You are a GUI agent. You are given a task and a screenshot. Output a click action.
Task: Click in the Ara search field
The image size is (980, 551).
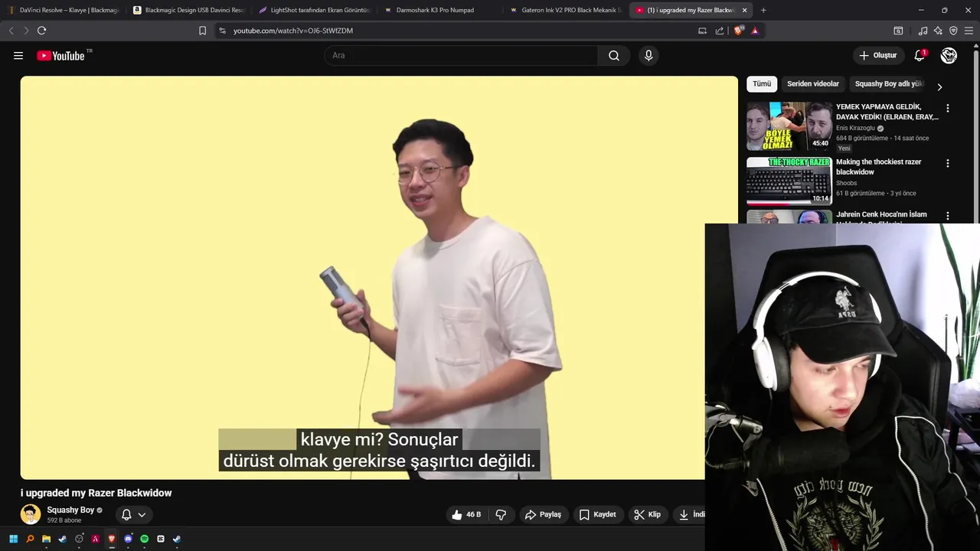point(461,56)
